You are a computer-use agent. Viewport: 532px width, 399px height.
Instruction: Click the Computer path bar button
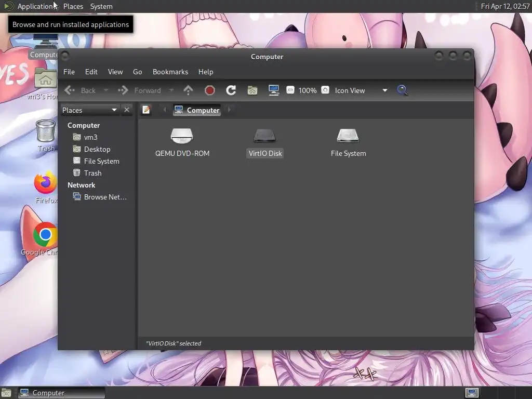197,110
